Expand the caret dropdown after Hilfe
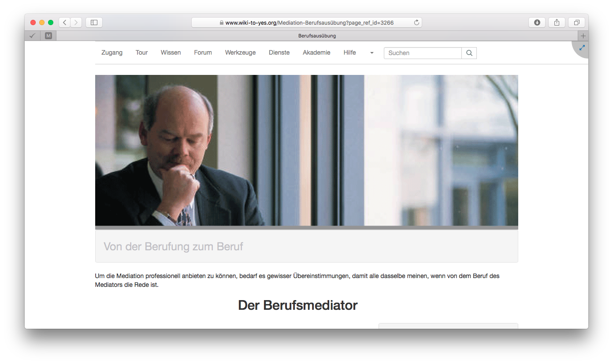The height and width of the screenshot is (364, 613). click(x=372, y=53)
